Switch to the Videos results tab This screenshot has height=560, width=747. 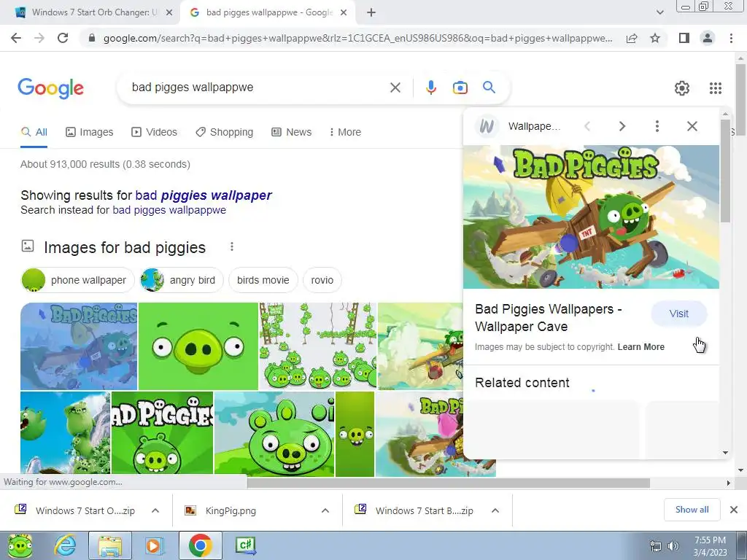click(155, 132)
